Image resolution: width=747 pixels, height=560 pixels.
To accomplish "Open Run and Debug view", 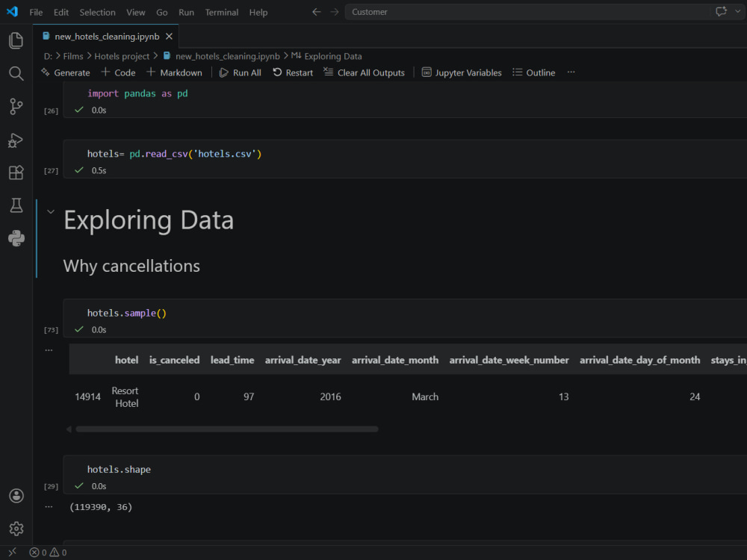I will pyautogui.click(x=16, y=140).
